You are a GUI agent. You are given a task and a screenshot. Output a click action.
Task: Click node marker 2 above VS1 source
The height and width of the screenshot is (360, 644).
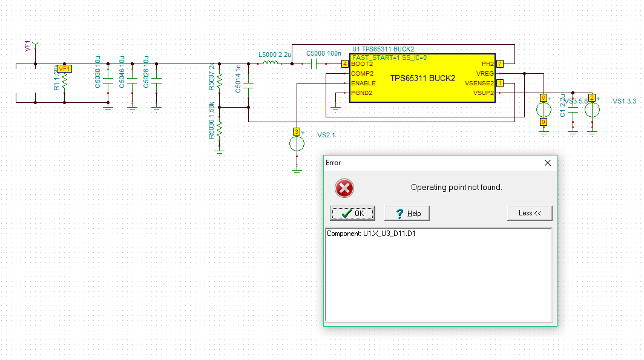click(x=592, y=97)
